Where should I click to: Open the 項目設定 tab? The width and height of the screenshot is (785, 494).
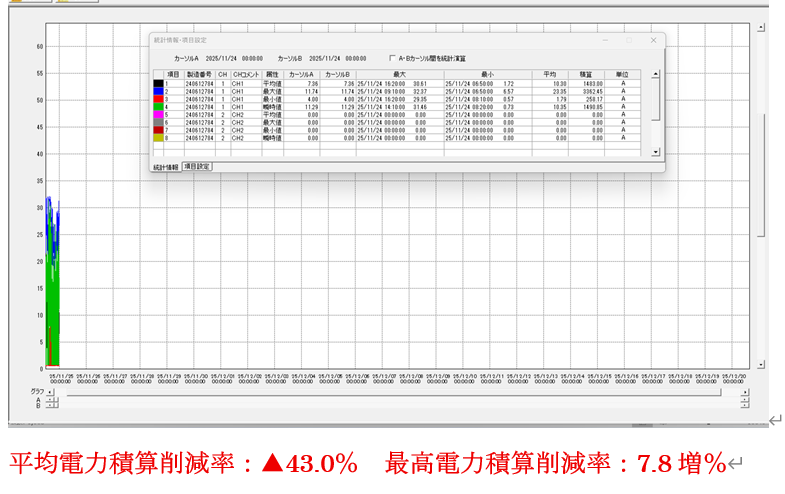pyautogui.click(x=196, y=166)
